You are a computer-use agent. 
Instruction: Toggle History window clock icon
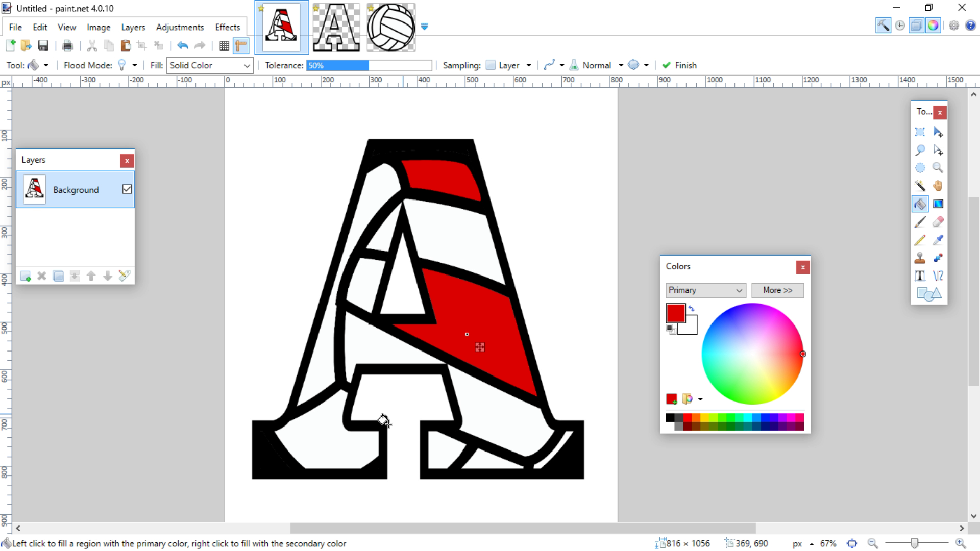point(900,26)
